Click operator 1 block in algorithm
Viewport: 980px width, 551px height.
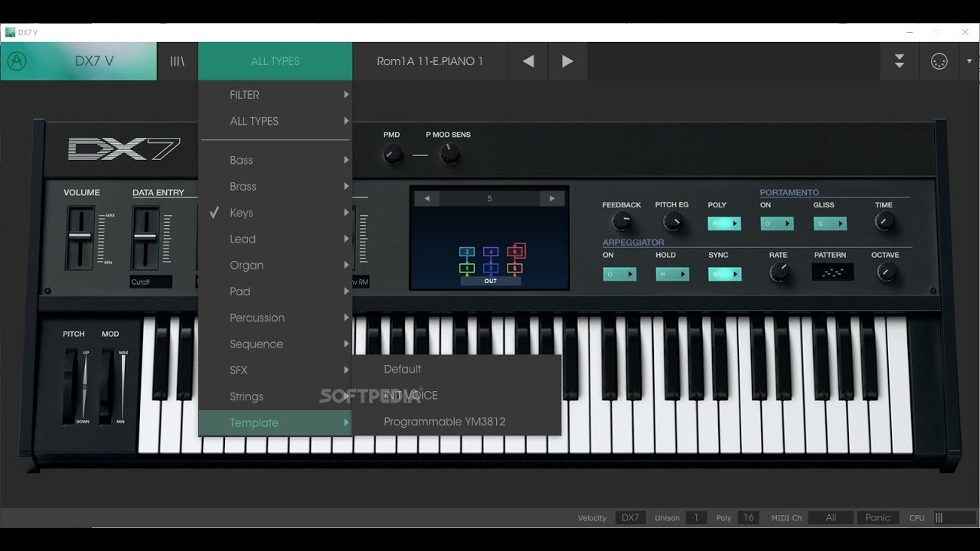[x=467, y=269]
